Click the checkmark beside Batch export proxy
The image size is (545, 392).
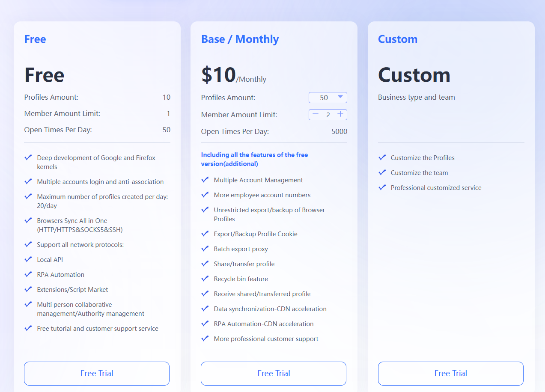[x=205, y=249]
